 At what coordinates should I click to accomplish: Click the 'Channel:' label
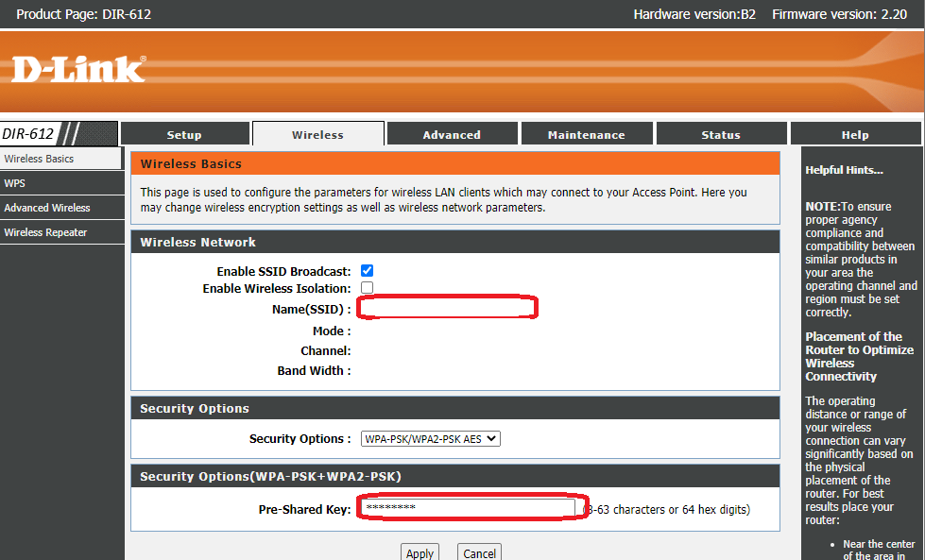coord(326,350)
